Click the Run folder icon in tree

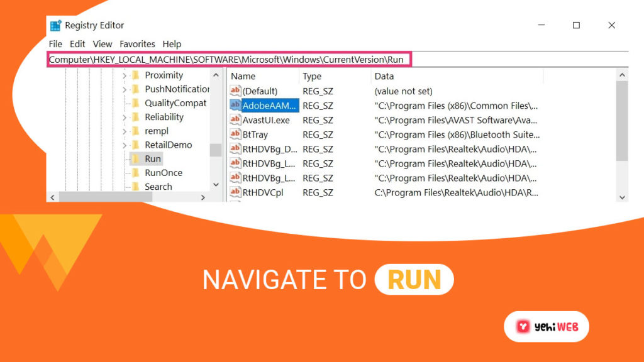pyautogui.click(x=135, y=159)
